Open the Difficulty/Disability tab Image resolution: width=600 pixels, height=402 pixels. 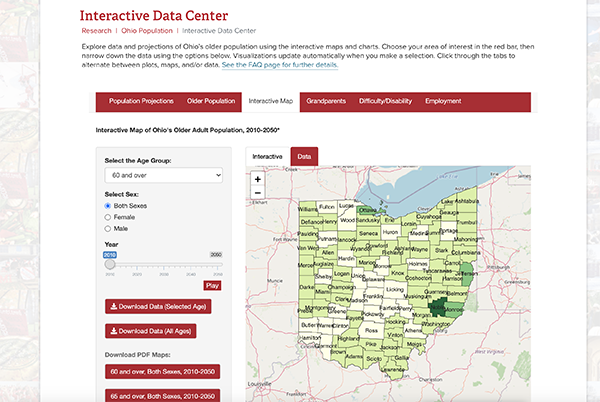(x=385, y=101)
